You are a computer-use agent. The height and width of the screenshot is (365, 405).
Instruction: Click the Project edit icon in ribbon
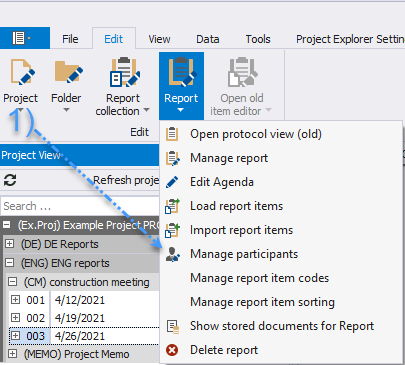[23, 72]
